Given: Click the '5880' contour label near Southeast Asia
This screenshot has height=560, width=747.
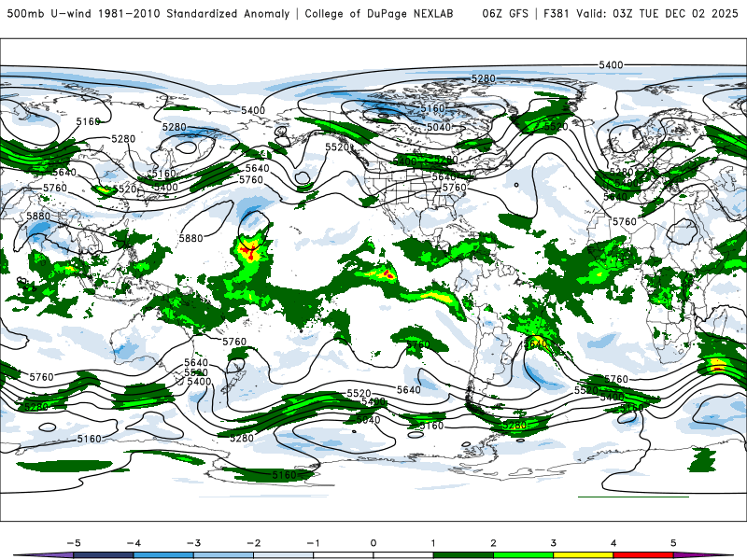Looking at the screenshot, I should [x=38, y=216].
